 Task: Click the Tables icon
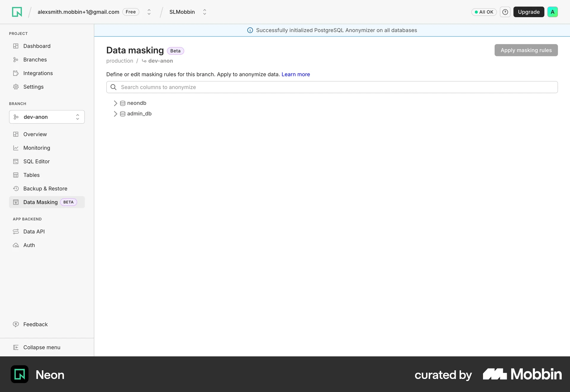pos(16,175)
